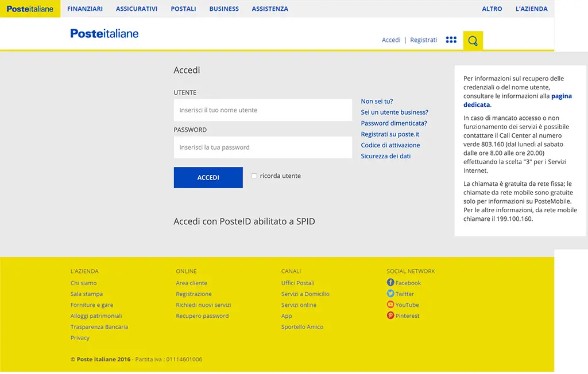This screenshot has width=588, height=374.
Task: Open Sportello Amico footer link
Action: click(302, 326)
